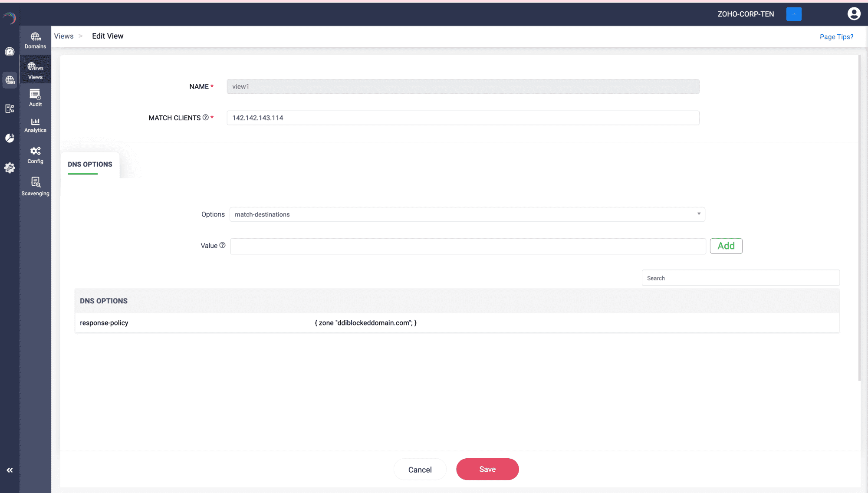Open the settings wrench gear icon

point(10,168)
